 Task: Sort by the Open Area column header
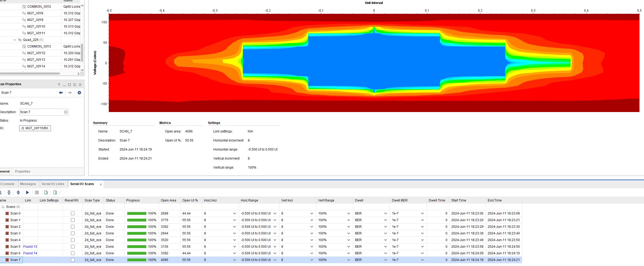168,200
